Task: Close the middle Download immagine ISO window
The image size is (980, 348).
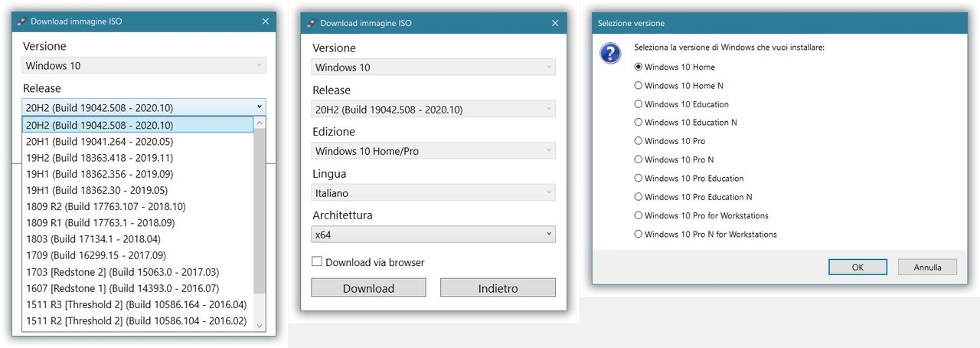Action: tap(555, 23)
